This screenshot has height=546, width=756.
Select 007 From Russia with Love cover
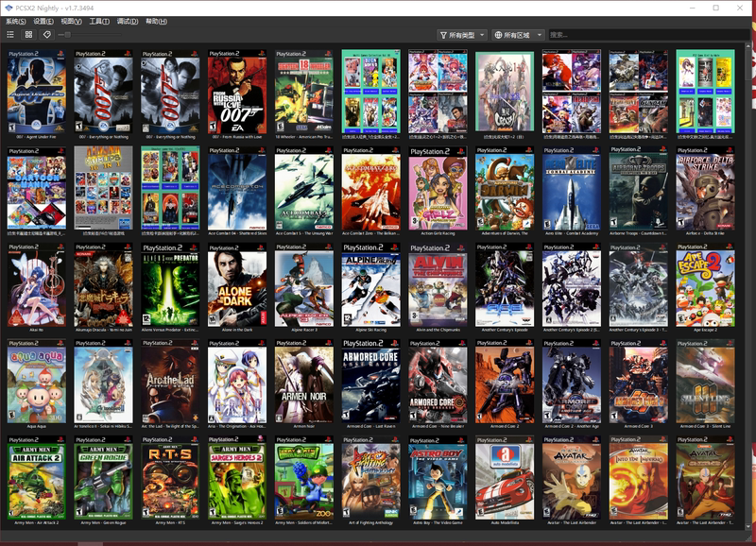(x=237, y=91)
